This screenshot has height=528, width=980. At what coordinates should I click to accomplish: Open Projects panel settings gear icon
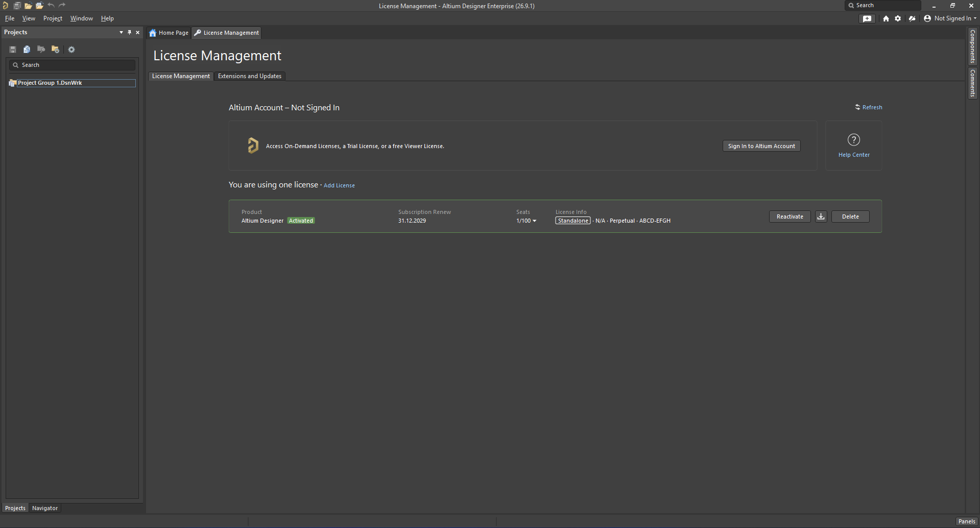point(71,50)
